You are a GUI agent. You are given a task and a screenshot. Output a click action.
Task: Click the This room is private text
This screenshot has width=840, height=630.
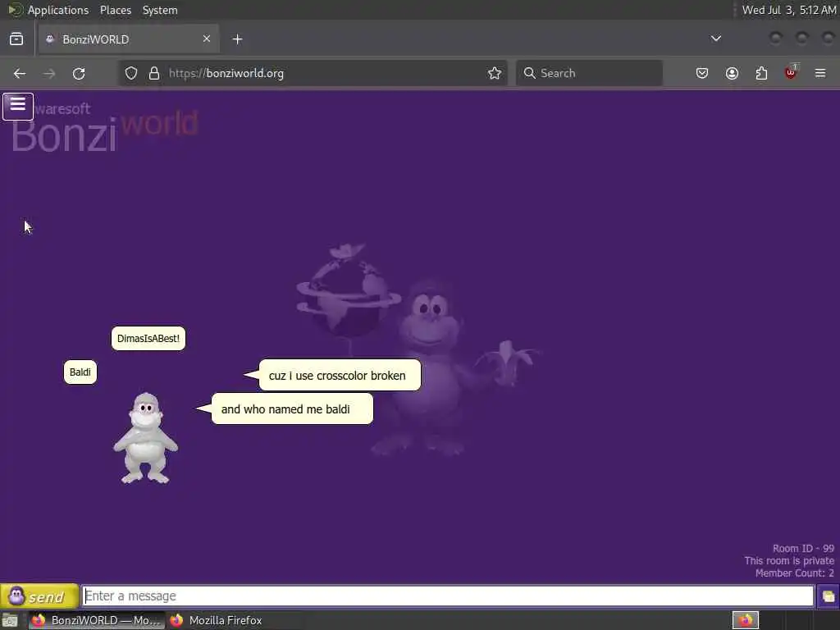click(789, 561)
